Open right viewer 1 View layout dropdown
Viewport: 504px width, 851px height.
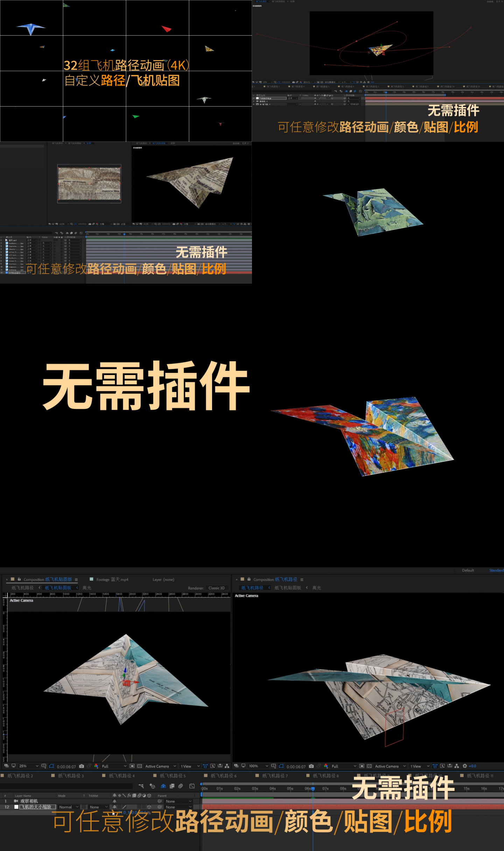(420, 766)
